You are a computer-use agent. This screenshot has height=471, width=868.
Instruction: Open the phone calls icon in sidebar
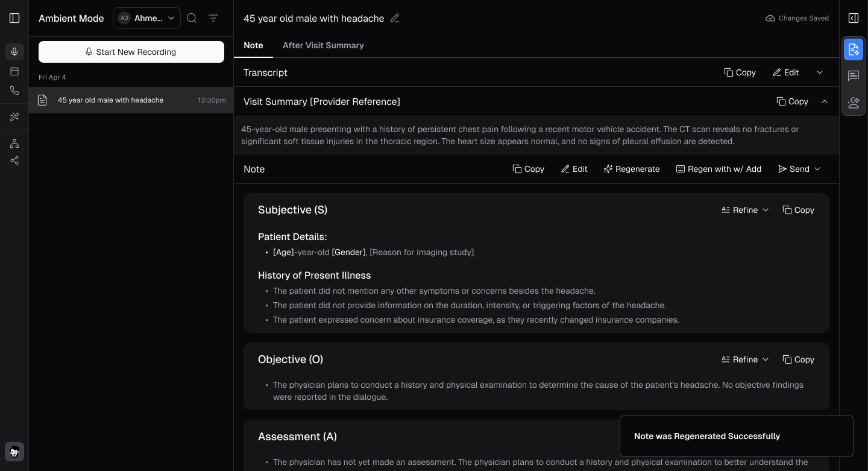point(14,90)
